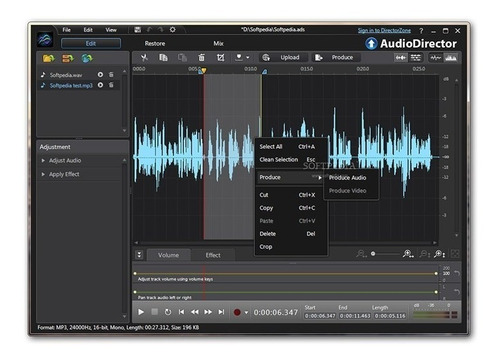Click the Start time field 0:00:06.347
Image resolution: width=500 pixels, height=361 pixels.
pos(320,316)
